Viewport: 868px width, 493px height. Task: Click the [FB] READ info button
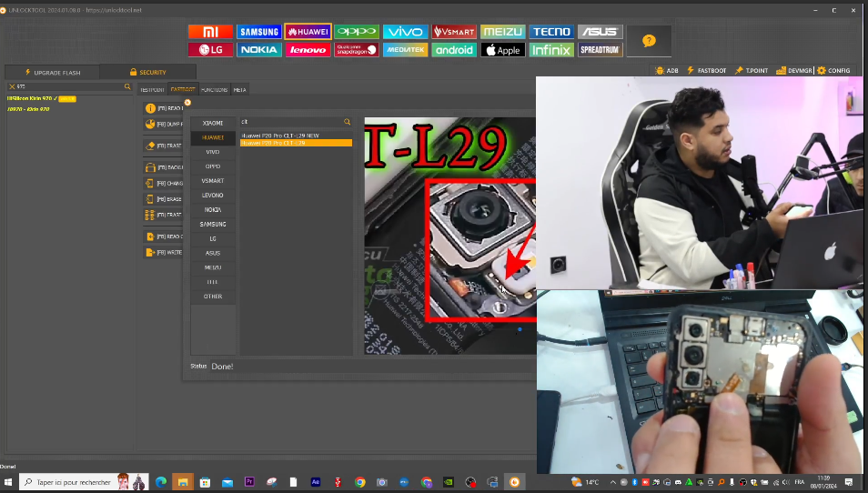163,108
